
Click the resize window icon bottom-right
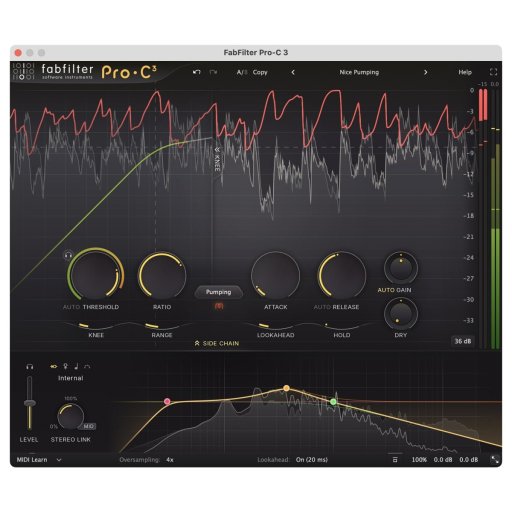pos(495,460)
